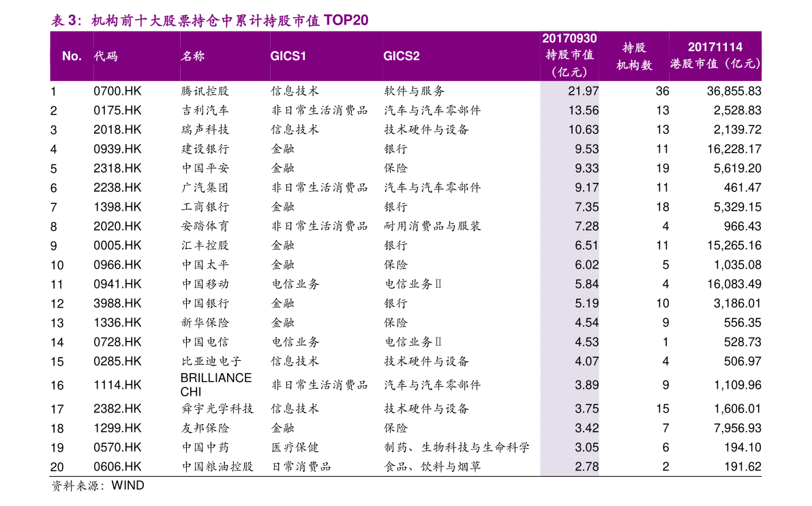Click the source note 资料来源：WIND
The image size is (812, 506).
[97, 486]
